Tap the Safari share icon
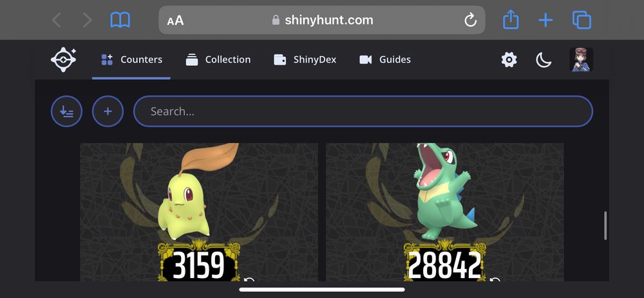644x298 pixels. point(511,20)
